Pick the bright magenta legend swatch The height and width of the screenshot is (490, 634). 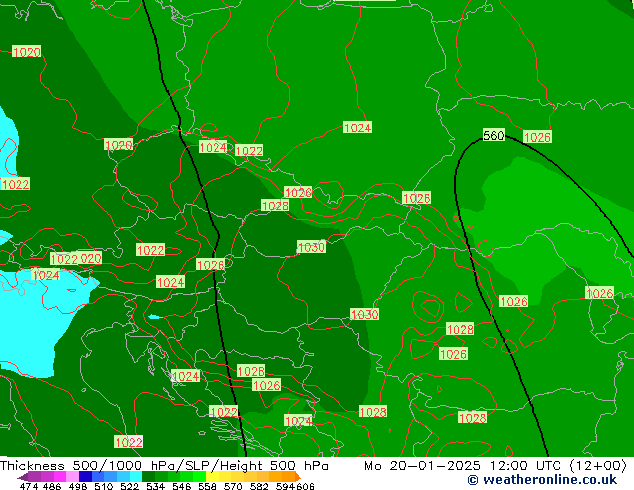point(59,476)
